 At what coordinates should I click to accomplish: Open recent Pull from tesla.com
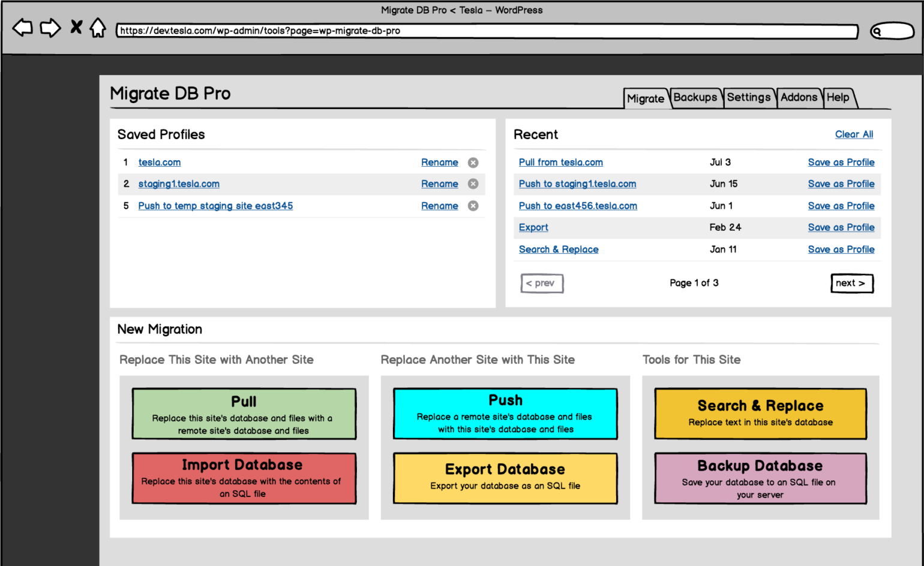tap(561, 162)
